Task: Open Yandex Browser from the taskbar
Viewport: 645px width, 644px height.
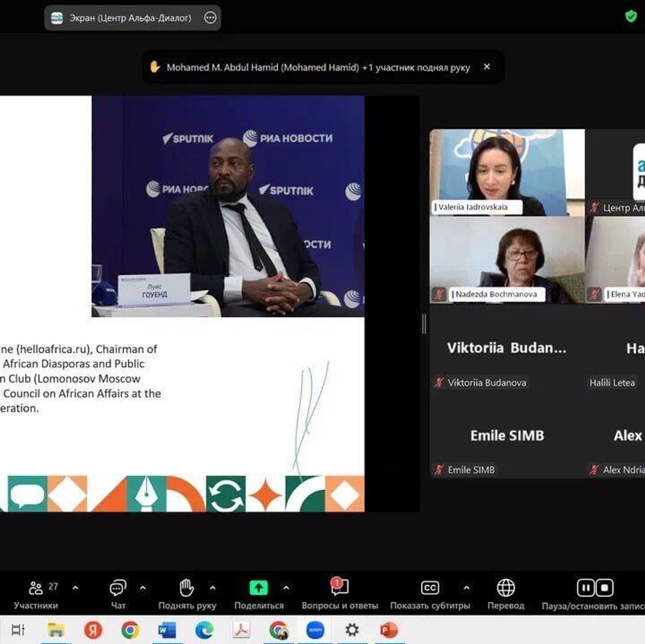Action: (x=93, y=630)
